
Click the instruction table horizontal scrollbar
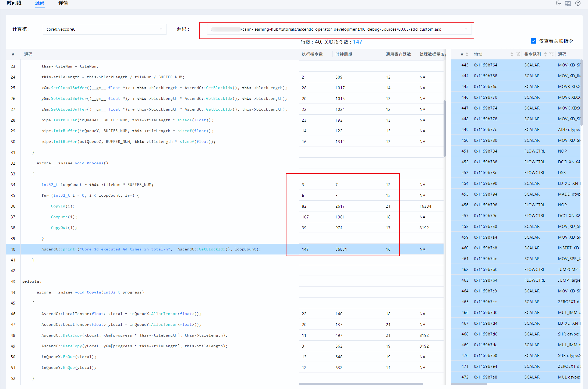pos(469,384)
